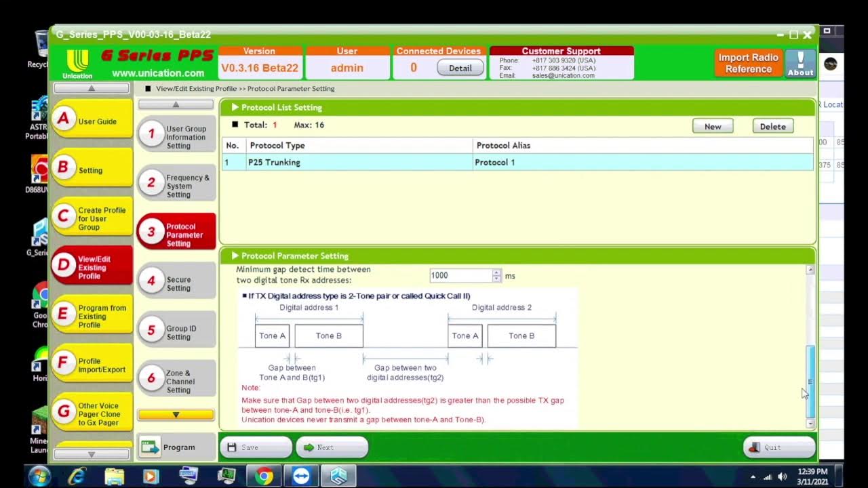Increase the gap detect time value

click(x=496, y=272)
